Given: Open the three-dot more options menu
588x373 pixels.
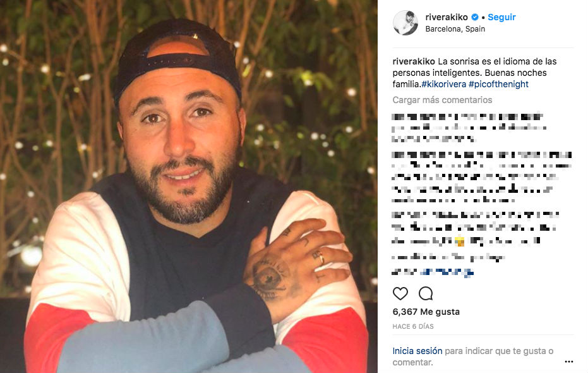Looking at the screenshot, I should [x=569, y=362].
